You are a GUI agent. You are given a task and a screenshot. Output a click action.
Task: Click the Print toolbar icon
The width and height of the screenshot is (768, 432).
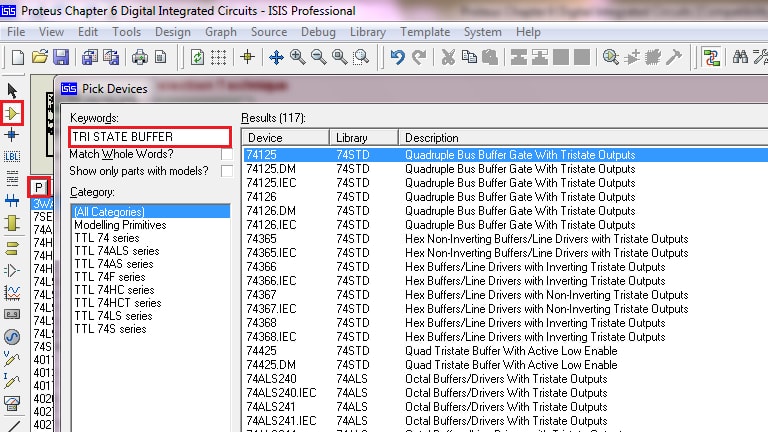click(140, 57)
